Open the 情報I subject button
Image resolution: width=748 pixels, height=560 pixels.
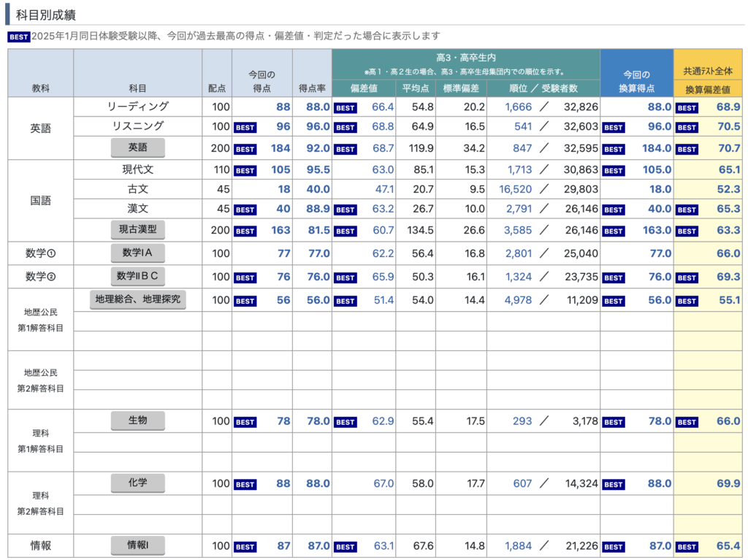point(137,545)
